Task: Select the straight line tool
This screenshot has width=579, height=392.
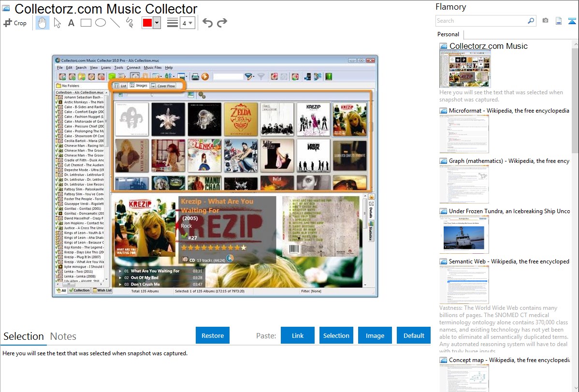Action: pos(115,23)
